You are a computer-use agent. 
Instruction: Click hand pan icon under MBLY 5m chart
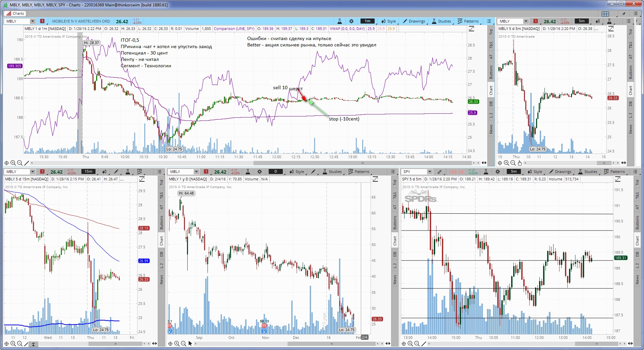[x=520, y=163]
